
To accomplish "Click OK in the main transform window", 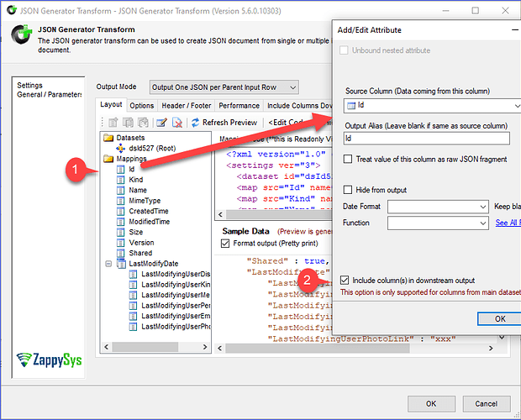I will [x=431, y=404].
